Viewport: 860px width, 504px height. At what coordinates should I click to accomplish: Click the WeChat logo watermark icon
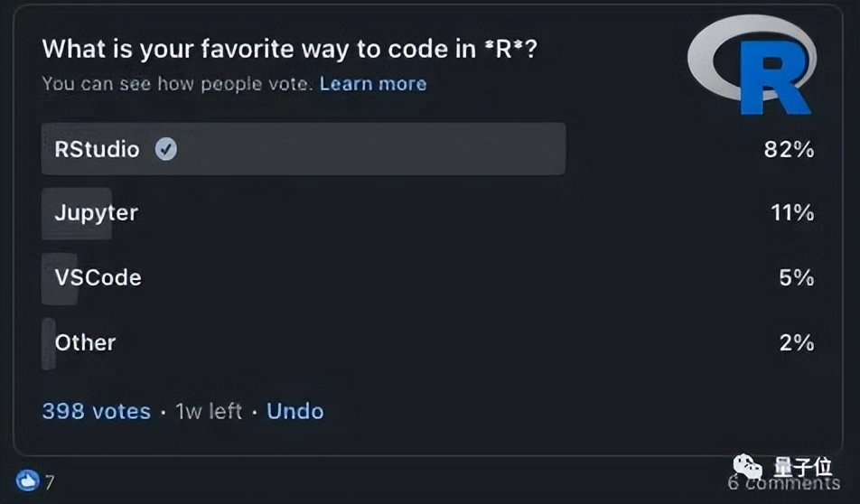click(x=748, y=467)
